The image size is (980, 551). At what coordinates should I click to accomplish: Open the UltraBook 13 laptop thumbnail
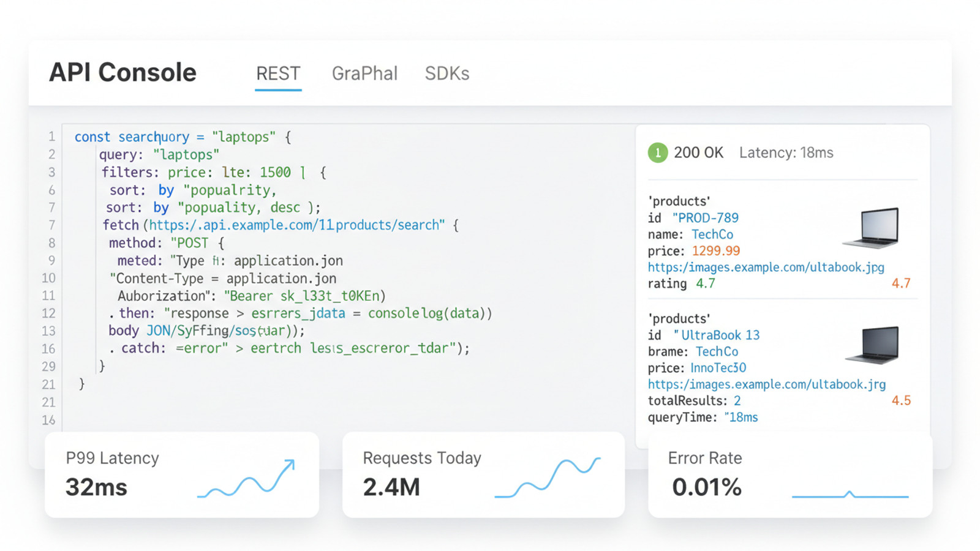click(873, 345)
